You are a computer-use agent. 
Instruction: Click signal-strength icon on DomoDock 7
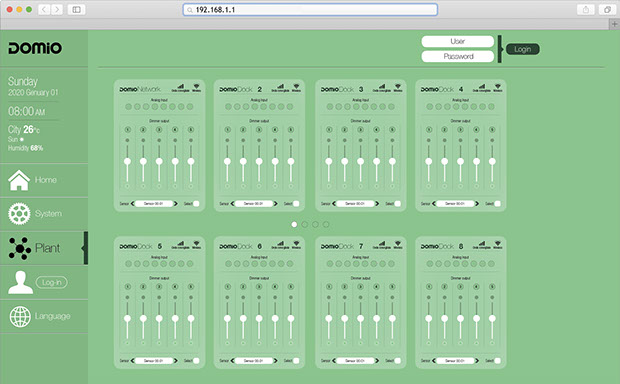point(382,243)
